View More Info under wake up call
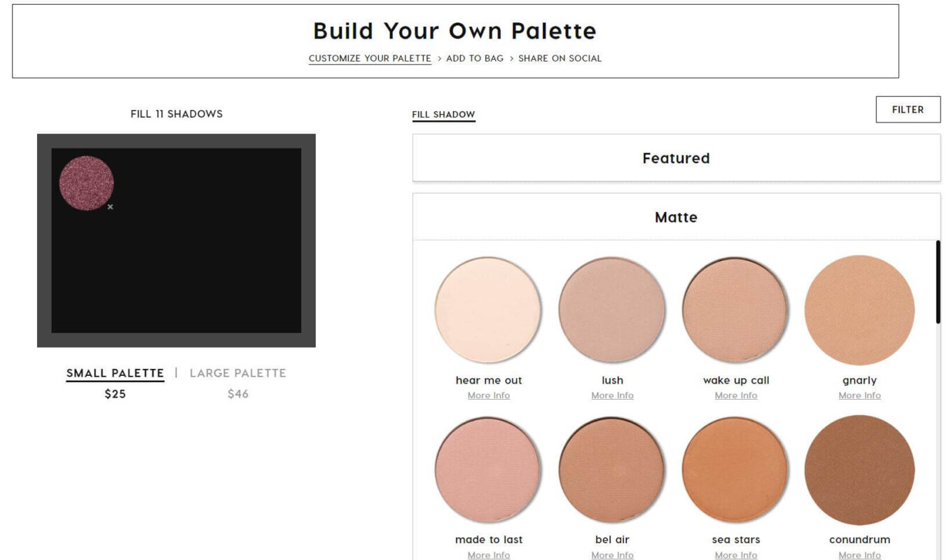949x560 pixels. point(736,395)
